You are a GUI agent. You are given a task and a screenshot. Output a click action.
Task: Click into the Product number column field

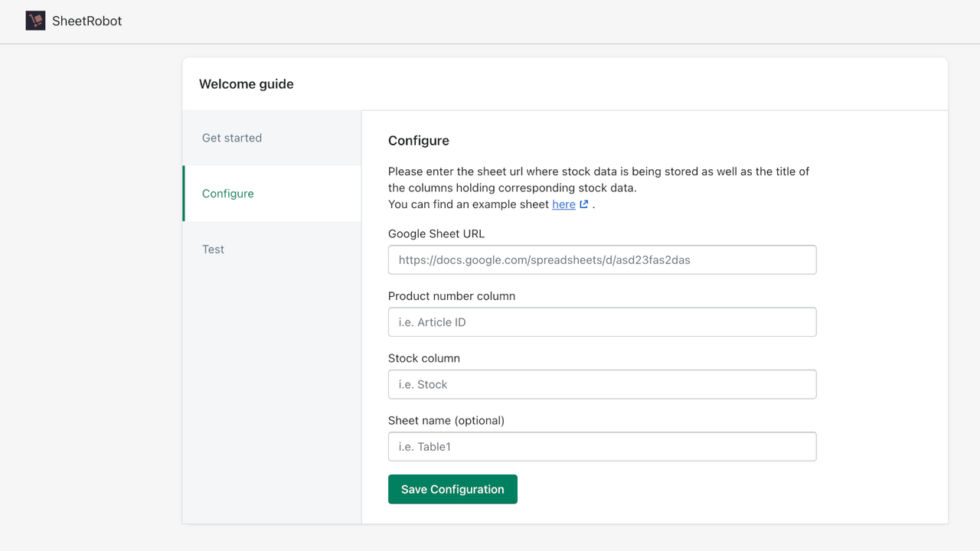(602, 322)
